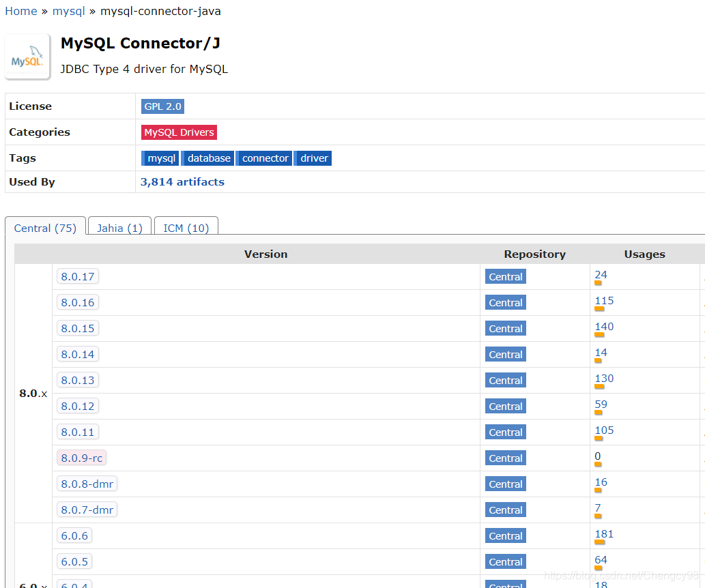Click the MySQL logo thumbnail
The height and width of the screenshot is (588, 705).
click(x=27, y=57)
